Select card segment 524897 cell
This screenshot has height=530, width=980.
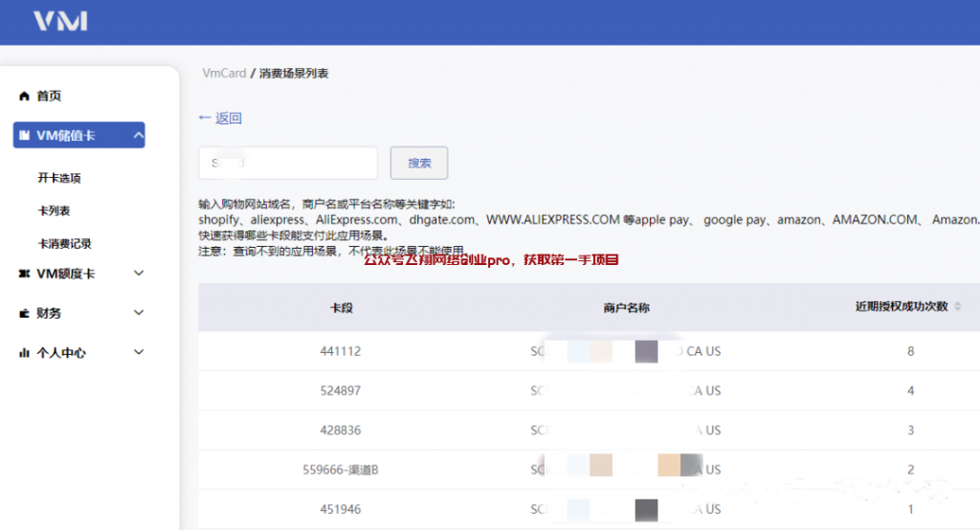[341, 390]
